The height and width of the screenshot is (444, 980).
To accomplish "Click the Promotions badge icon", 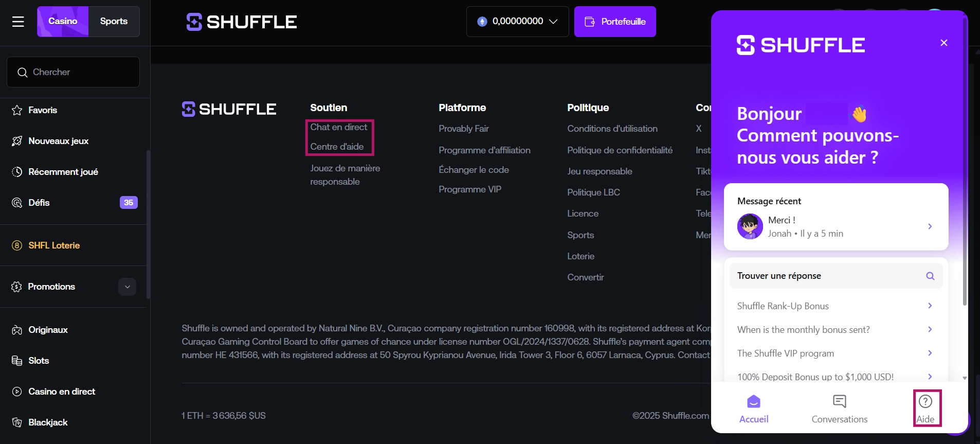I will (16, 287).
